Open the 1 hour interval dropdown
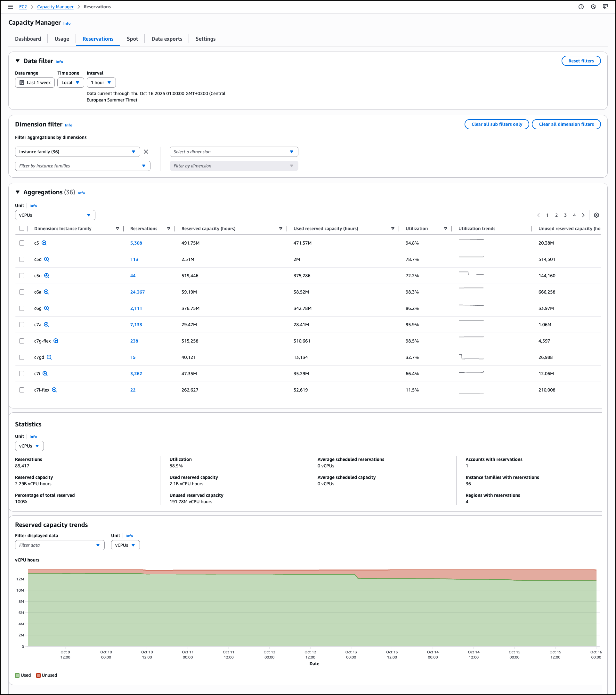 point(101,83)
